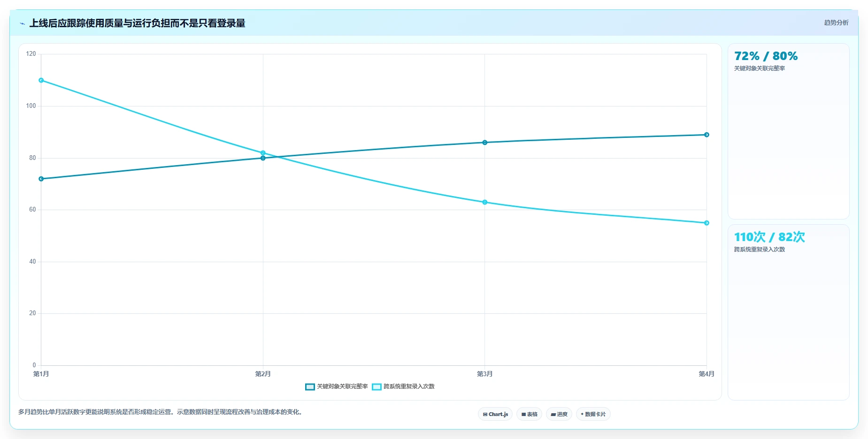
Task: Click the 72% / 80% stat value
Action: click(766, 56)
